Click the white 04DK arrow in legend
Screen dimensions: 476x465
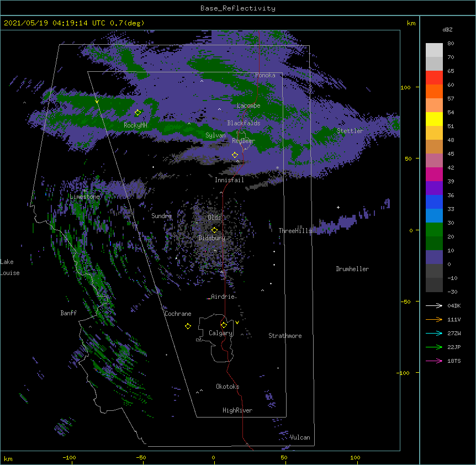tap(434, 305)
